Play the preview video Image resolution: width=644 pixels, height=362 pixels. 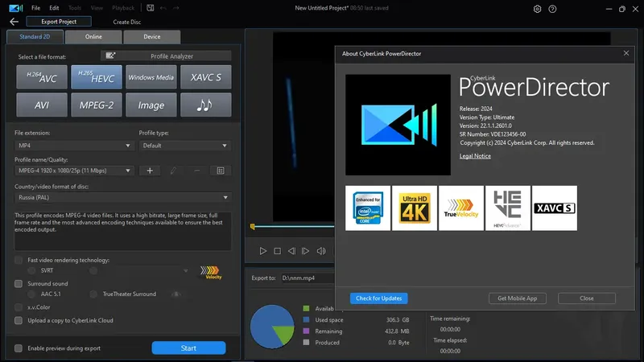pyautogui.click(x=263, y=251)
